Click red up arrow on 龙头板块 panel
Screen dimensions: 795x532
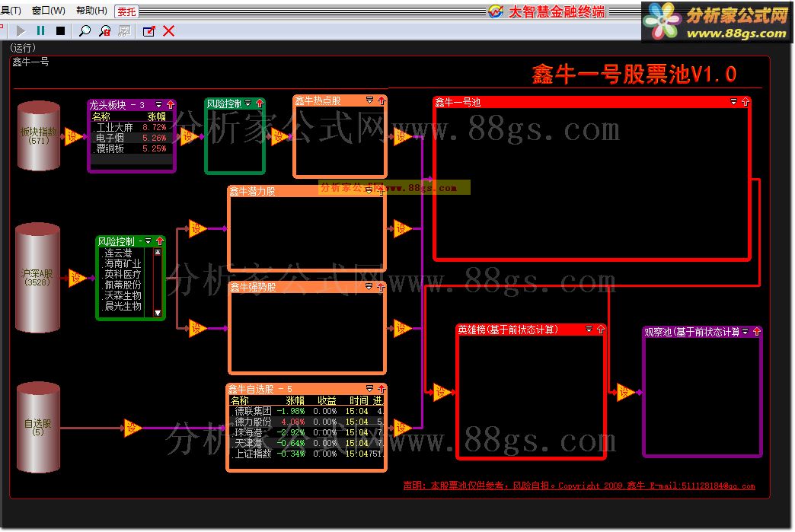tap(171, 105)
